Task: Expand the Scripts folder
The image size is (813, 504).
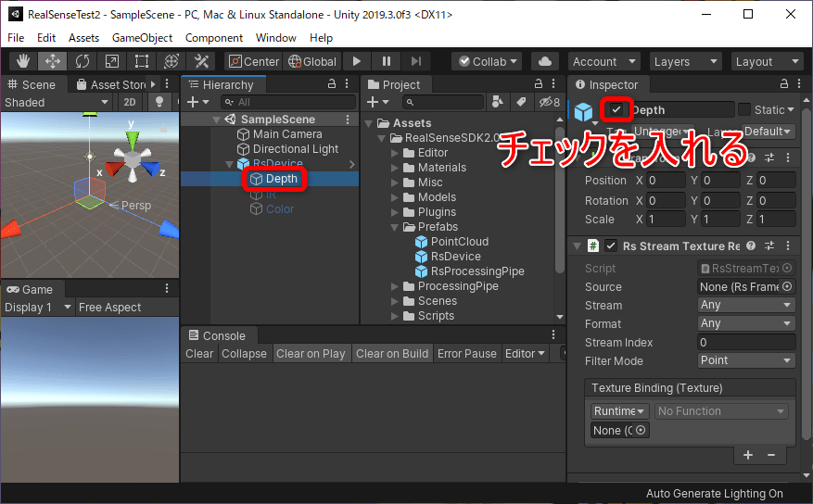Action: 395,316
